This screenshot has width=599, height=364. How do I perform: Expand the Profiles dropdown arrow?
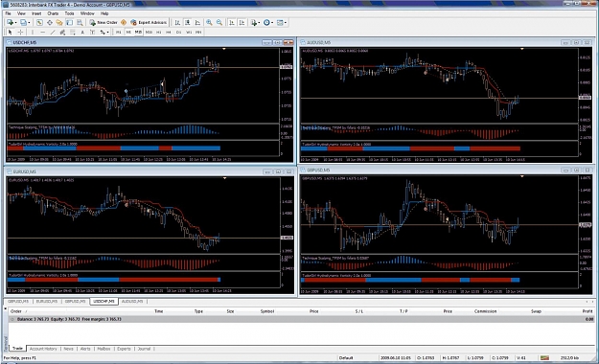(x=29, y=23)
